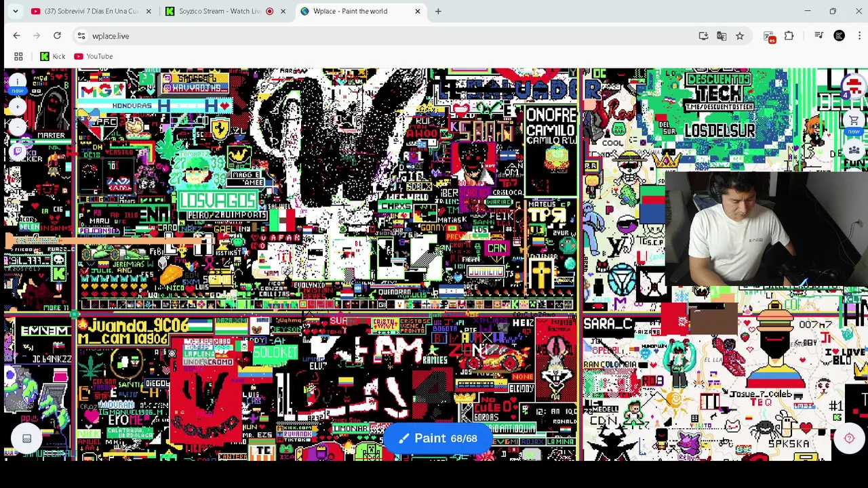Zoom in with the plus map button
This screenshot has width=868, height=488.
(x=18, y=106)
